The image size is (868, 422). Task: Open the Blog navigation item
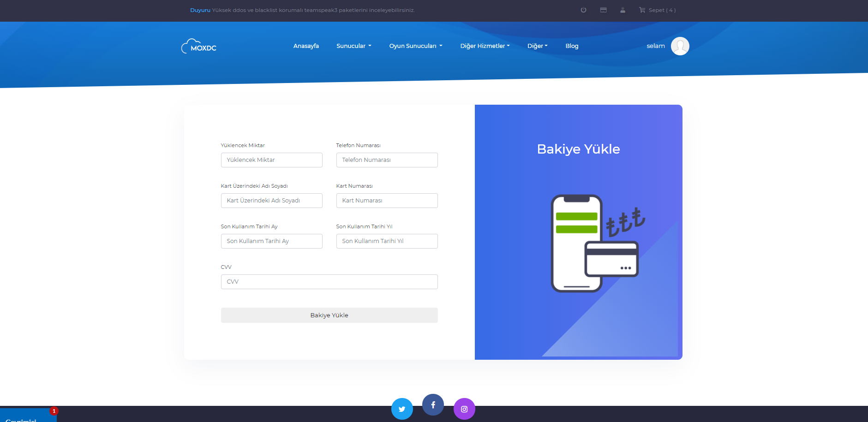pyautogui.click(x=572, y=46)
